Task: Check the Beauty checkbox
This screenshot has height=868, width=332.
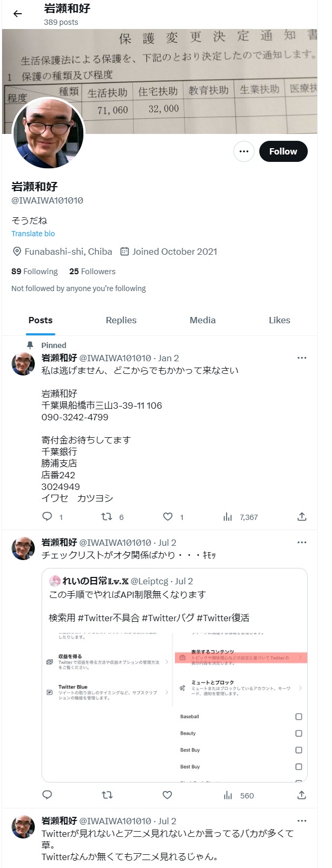Action: [299, 734]
